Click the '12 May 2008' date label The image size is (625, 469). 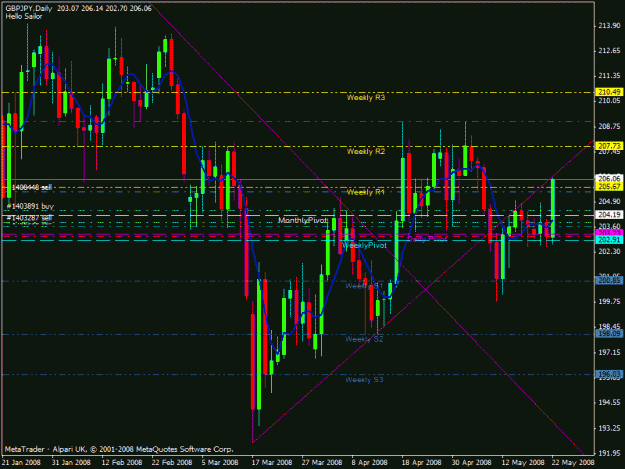tap(523, 463)
